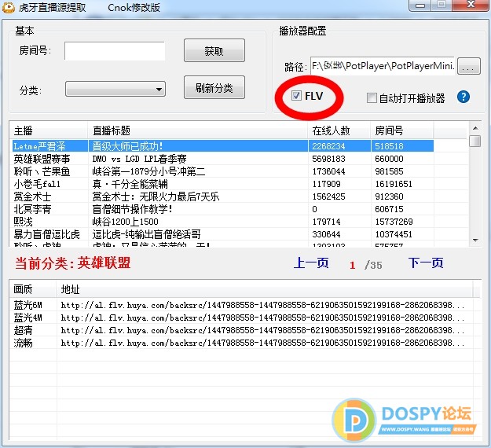Sort by 主播 column header
This screenshot has height=448, width=491.
coord(49,130)
